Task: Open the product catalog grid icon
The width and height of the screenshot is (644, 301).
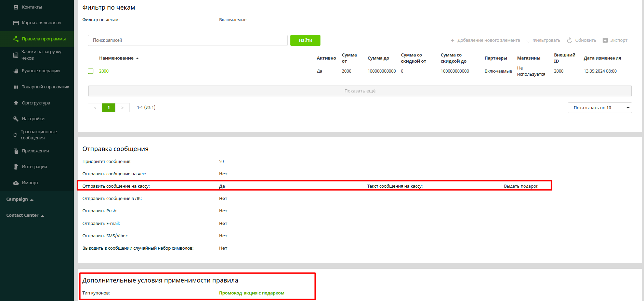Action: (16, 87)
